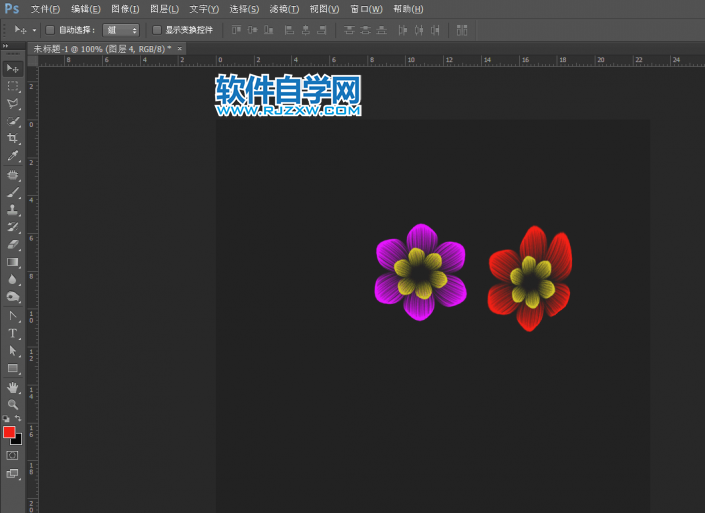Image resolution: width=705 pixels, height=513 pixels.
Task: Toggle Quick Mask mode icon
Action: 13,455
